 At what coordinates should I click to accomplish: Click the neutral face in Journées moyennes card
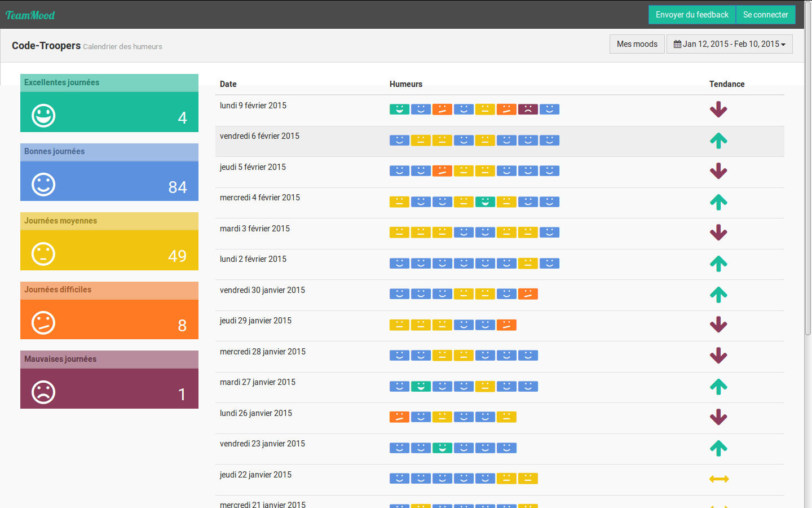43,254
